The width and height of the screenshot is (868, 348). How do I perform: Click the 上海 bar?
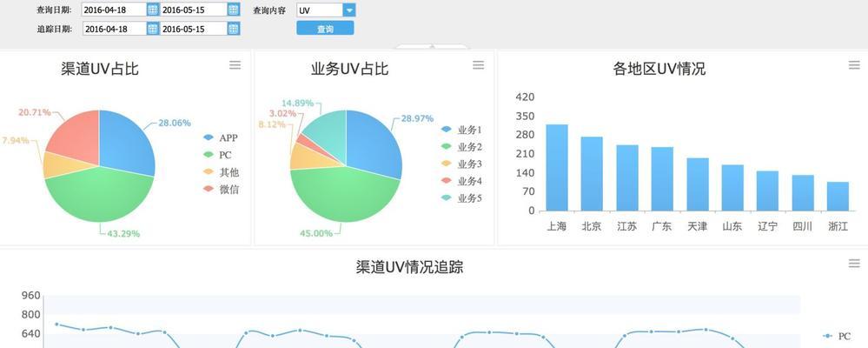557,167
